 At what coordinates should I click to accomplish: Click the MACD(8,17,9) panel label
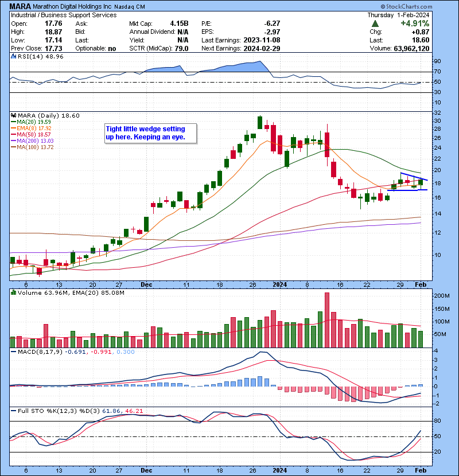pyautogui.click(x=40, y=352)
